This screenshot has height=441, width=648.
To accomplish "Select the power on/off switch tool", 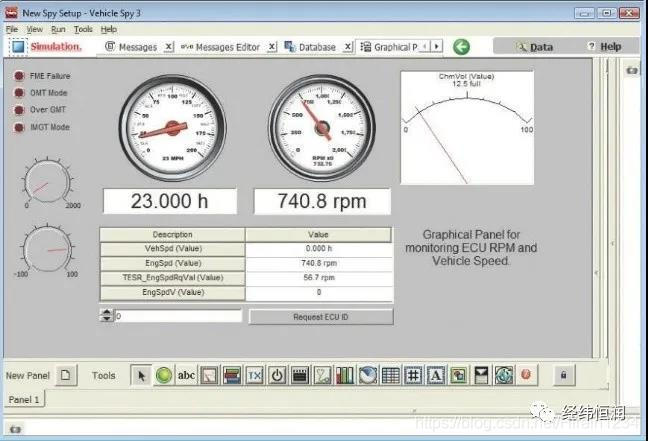I will tap(277, 375).
